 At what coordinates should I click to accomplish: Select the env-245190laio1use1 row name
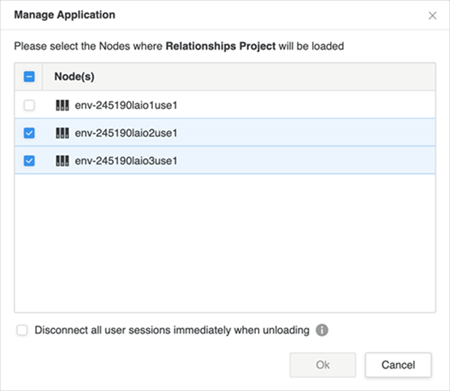[126, 105]
